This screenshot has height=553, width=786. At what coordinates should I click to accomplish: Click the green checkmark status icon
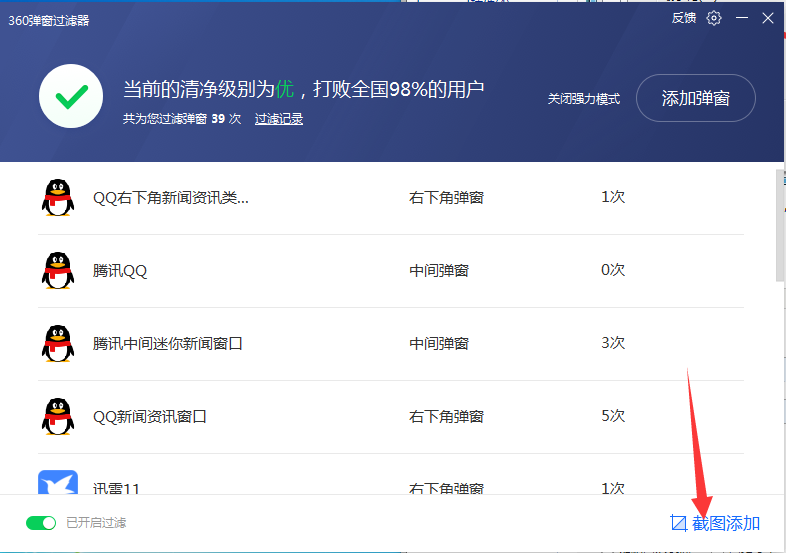pyautogui.click(x=71, y=96)
